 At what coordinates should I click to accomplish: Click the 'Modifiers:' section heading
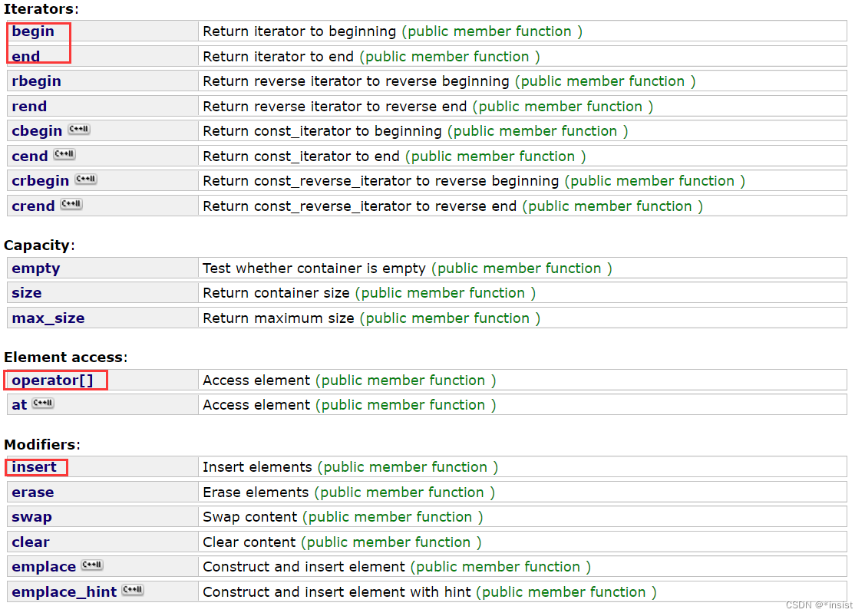42,444
